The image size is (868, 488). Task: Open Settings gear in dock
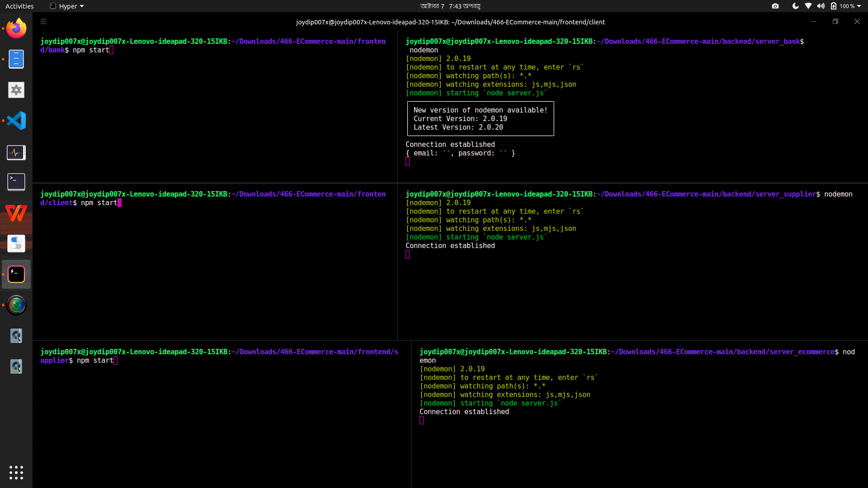click(x=16, y=90)
